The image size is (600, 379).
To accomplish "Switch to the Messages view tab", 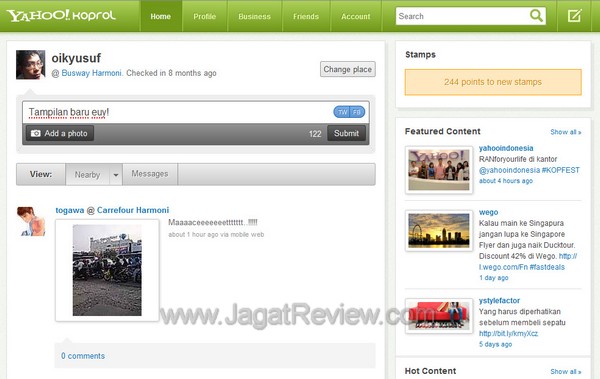I will coord(150,174).
